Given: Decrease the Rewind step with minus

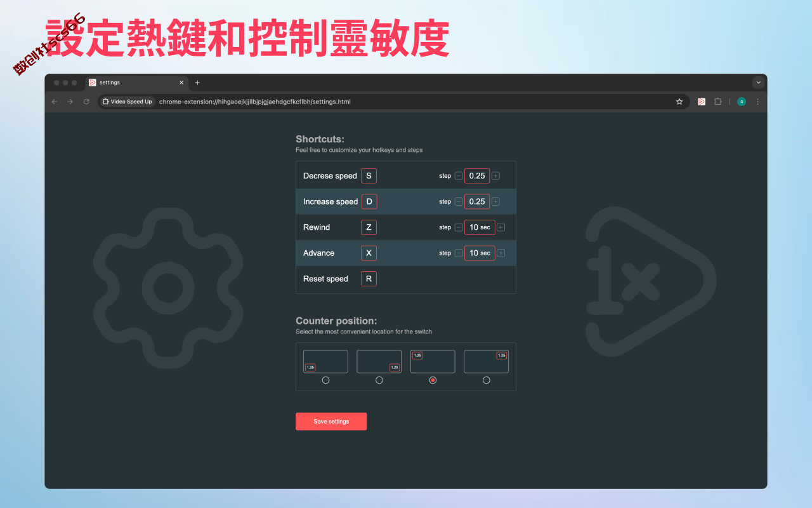Looking at the screenshot, I should [459, 227].
